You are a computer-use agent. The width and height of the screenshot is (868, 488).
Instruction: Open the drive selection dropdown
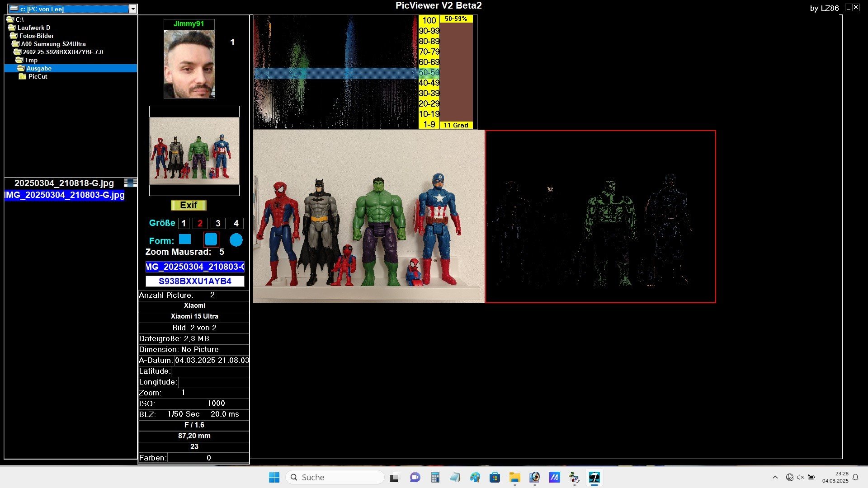[132, 9]
